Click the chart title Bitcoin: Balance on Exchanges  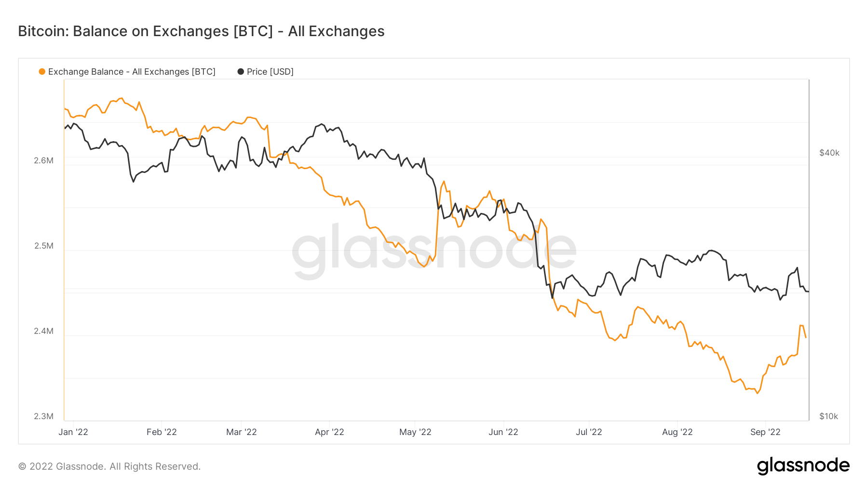pos(201,31)
